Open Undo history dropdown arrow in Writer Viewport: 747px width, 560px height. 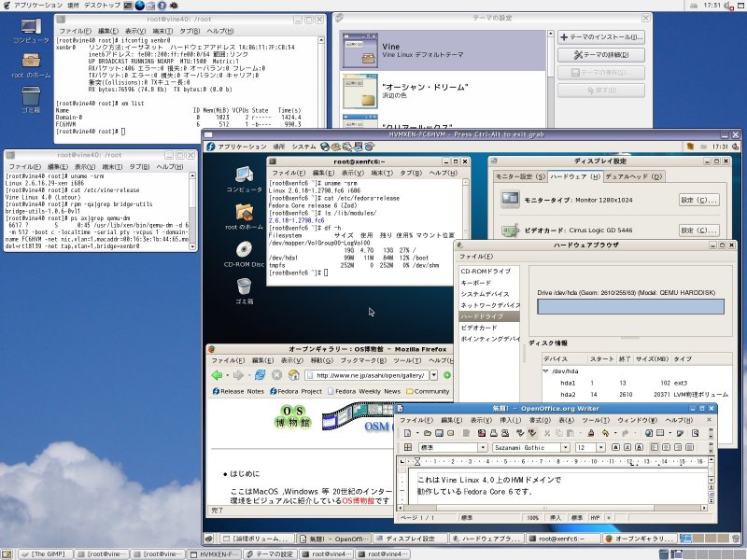[x=615, y=433]
